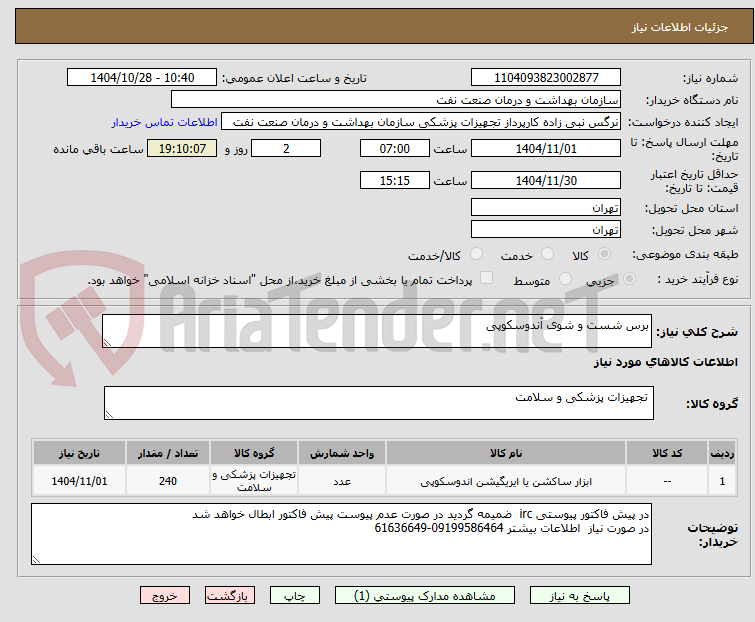Click the item name ابزار ساکشن یا ایریگیشن اندوسکوپی
Viewport: 755px width, 622px height.
point(506,481)
